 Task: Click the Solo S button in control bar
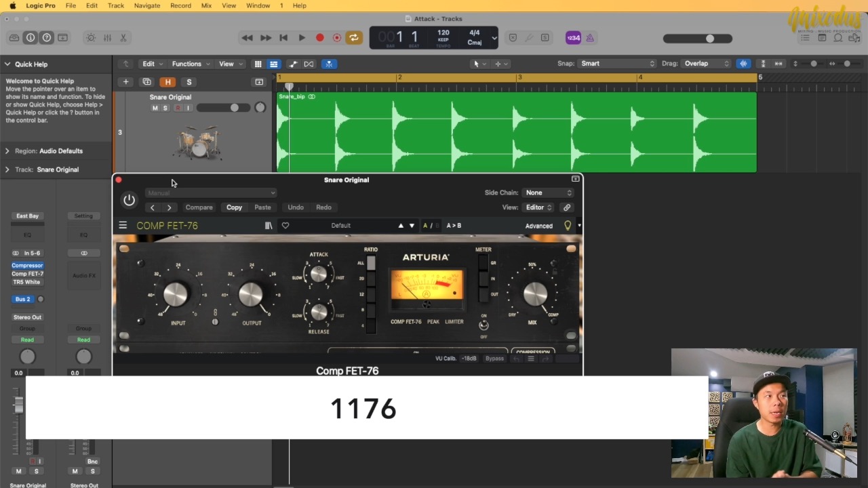[x=546, y=38]
